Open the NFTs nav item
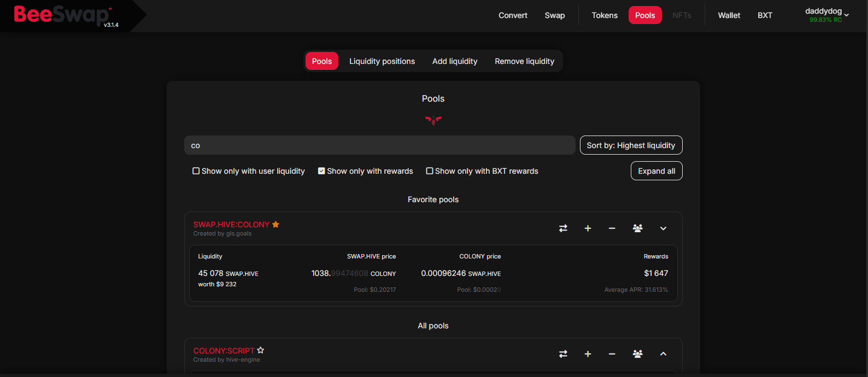The height and width of the screenshot is (377, 868). 682,15
